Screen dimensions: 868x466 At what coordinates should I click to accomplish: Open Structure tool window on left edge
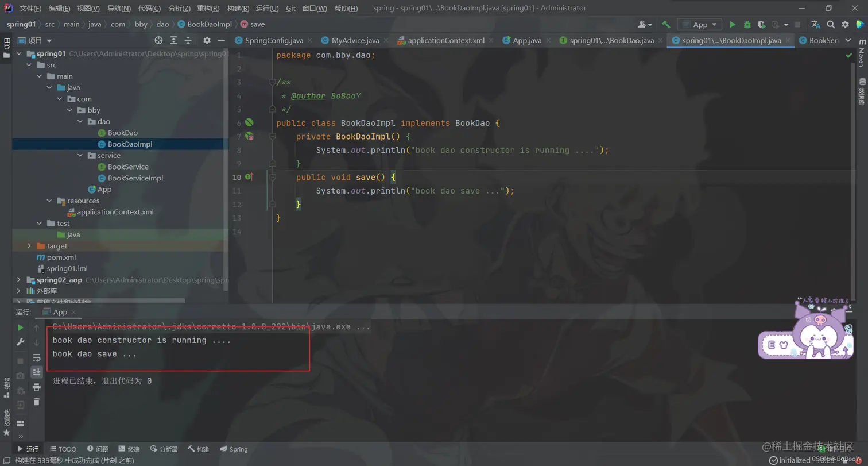[x=6, y=387]
